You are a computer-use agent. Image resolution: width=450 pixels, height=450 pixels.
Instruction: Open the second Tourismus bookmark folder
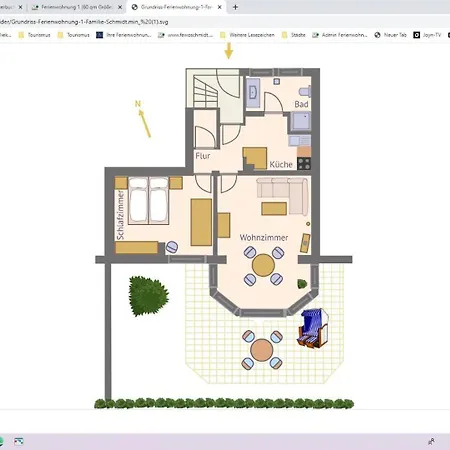(x=74, y=35)
